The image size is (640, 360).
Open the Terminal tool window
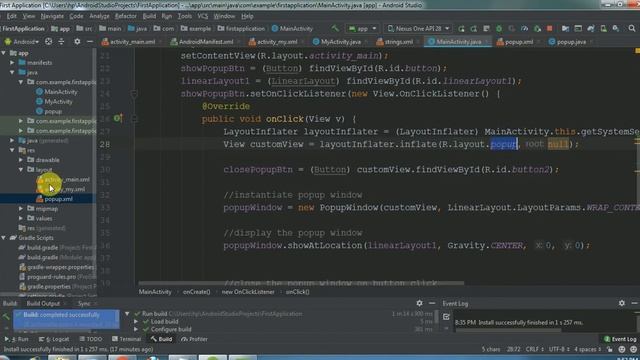click(127, 339)
